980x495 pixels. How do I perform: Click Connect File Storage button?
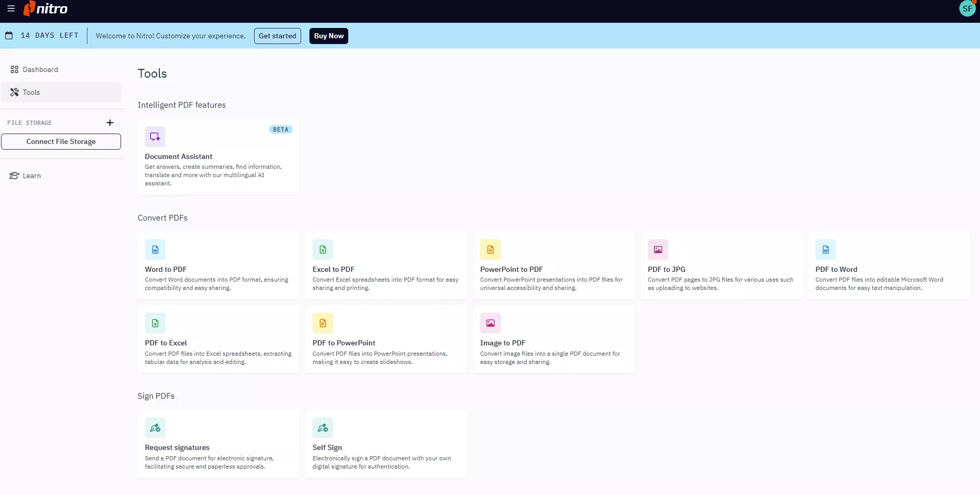[61, 141]
